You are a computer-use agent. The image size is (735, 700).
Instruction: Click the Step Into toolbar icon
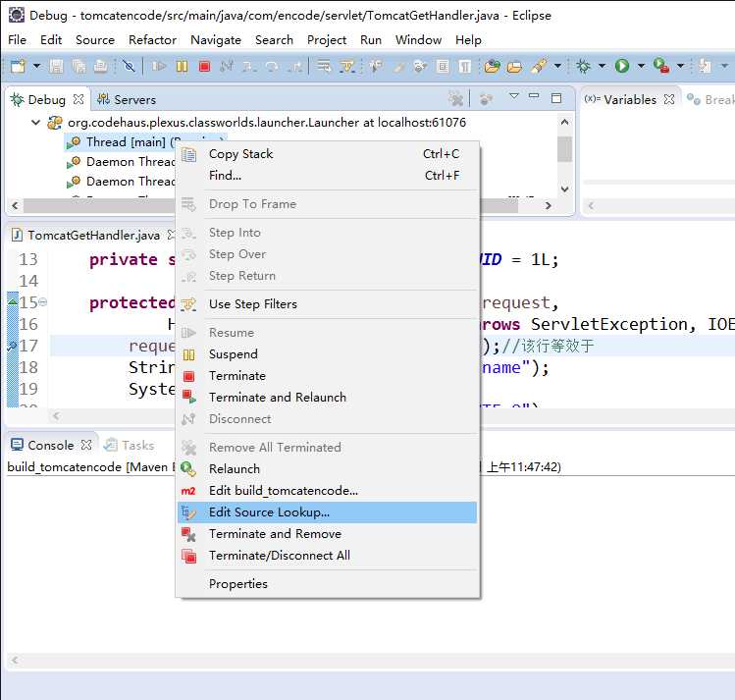[x=249, y=66]
